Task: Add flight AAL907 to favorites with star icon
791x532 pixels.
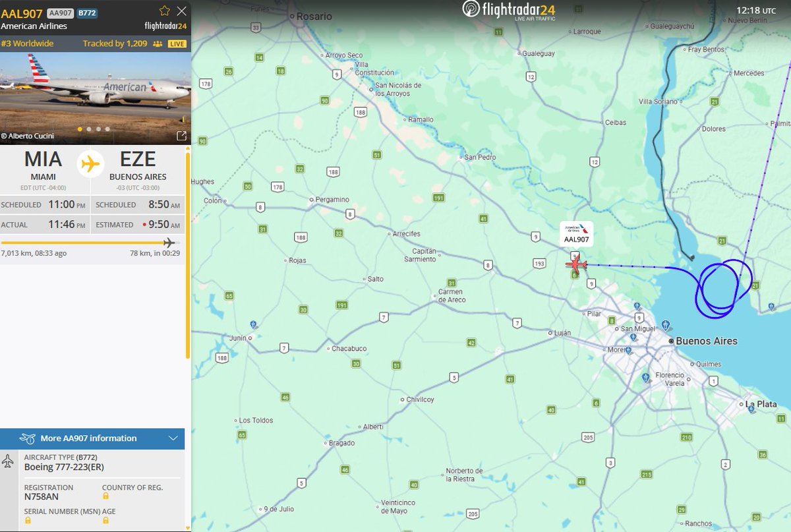Action: click(165, 11)
